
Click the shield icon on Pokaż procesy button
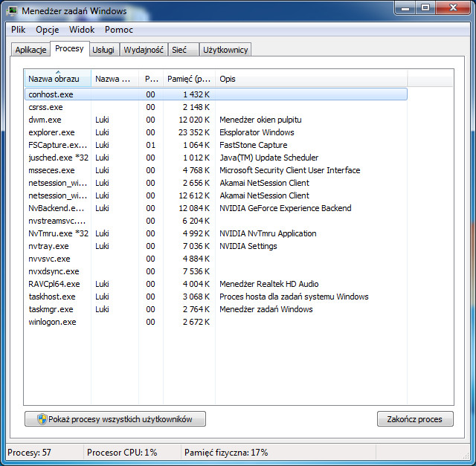[x=42, y=419]
